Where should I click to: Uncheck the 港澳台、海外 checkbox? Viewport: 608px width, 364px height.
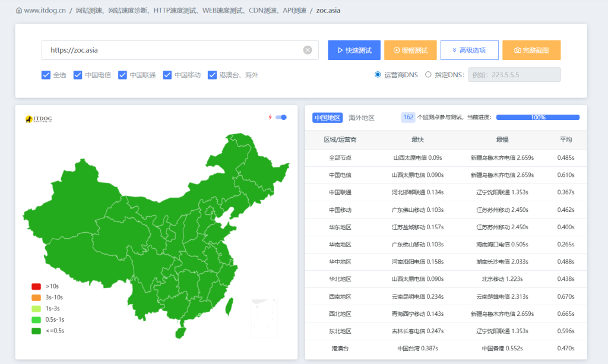pyautogui.click(x=212, y=75)
